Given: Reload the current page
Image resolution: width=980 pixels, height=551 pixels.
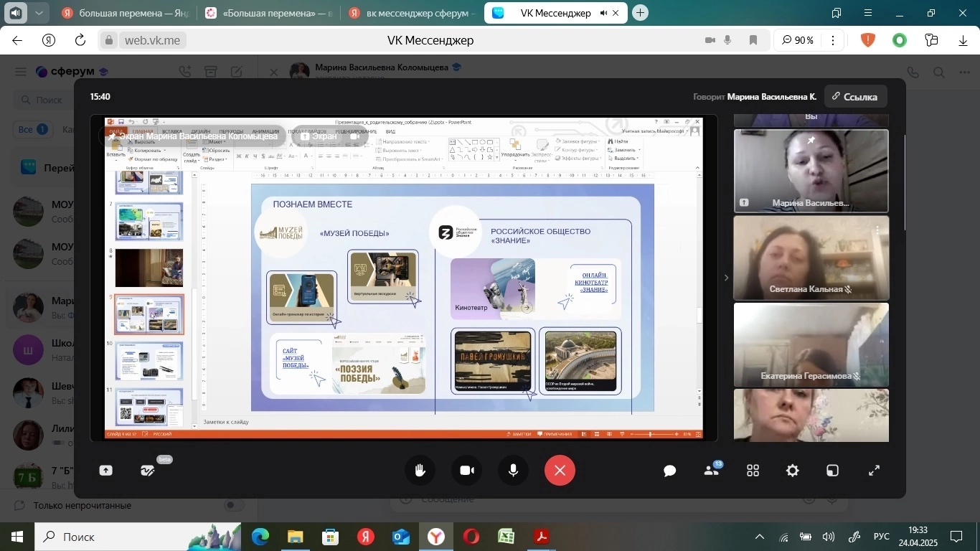Looking at the screenshot, I should pyautogui.click(x=80, y=40).
